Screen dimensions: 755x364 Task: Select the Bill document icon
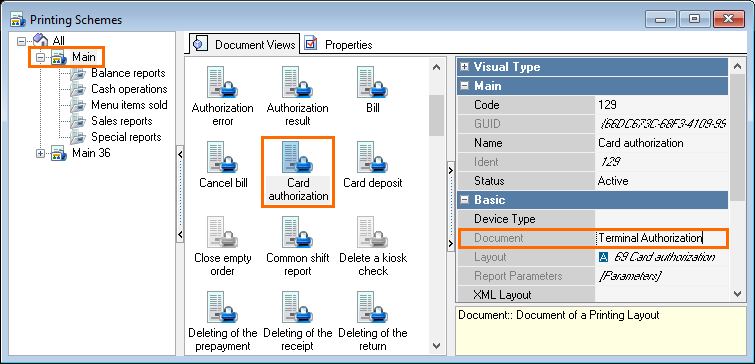pos(373,82)
